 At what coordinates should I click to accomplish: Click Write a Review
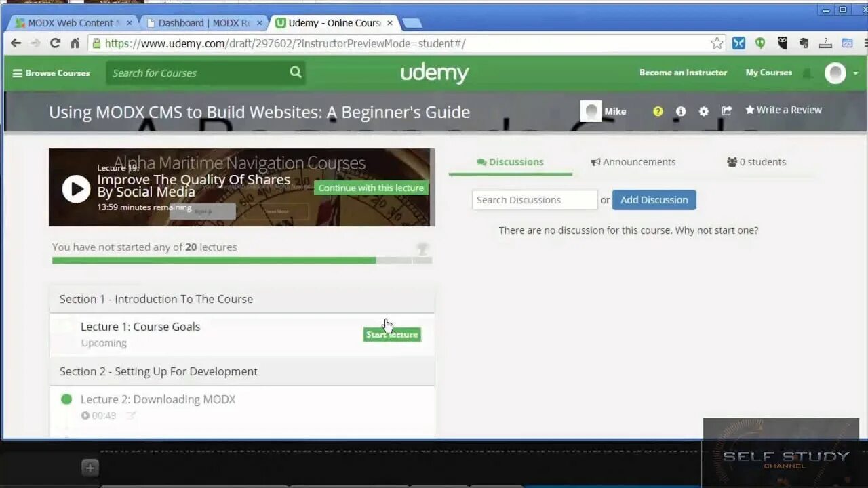pyautogui.click(x=783, y=110)
